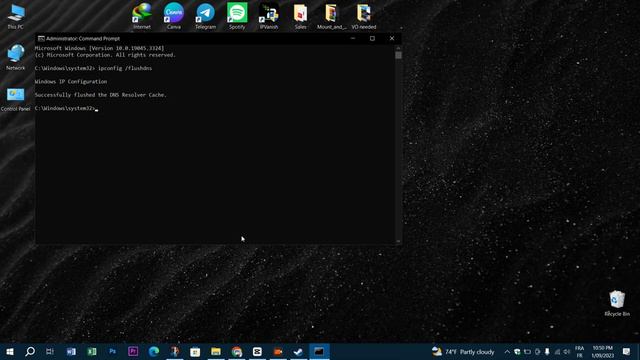Open This PC desktop icon

pos(16,16)
